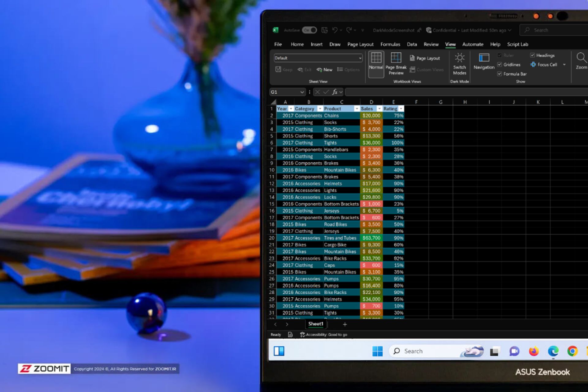Click the Insert Function fx icon
Image resolution: width=588 pixels, height=392 pixels.
[x=335, y=92]
